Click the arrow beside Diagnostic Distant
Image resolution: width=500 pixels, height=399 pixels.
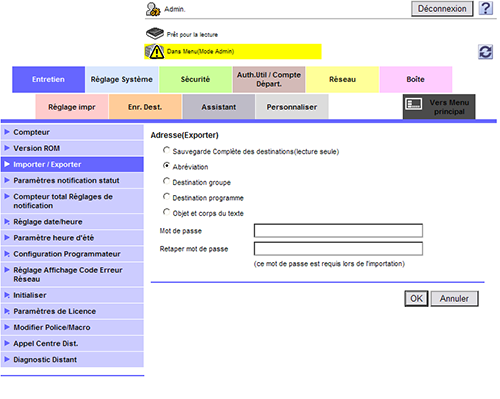pos(7,359)
